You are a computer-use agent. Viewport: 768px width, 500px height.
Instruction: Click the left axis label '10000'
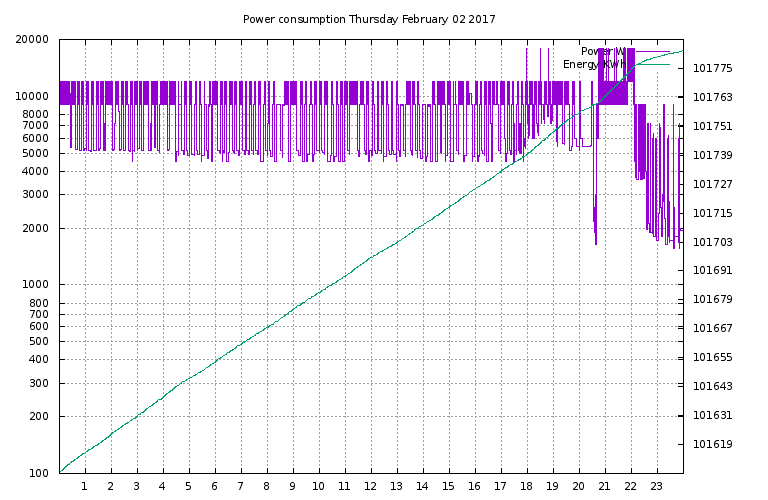pyautogui.click(x=32, y=96)
